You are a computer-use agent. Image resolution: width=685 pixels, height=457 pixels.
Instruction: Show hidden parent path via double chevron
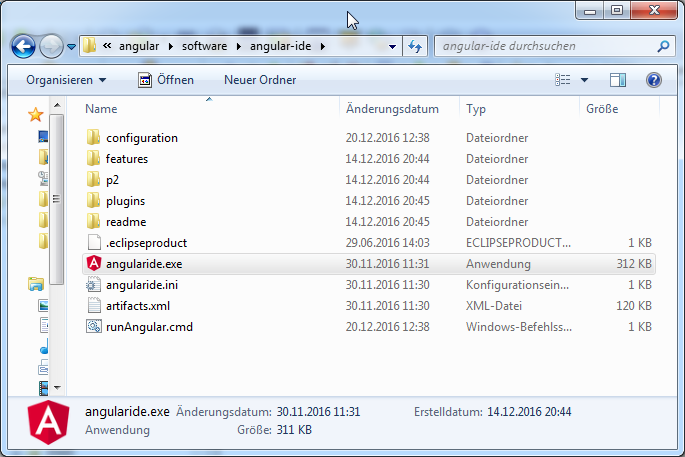107,45
